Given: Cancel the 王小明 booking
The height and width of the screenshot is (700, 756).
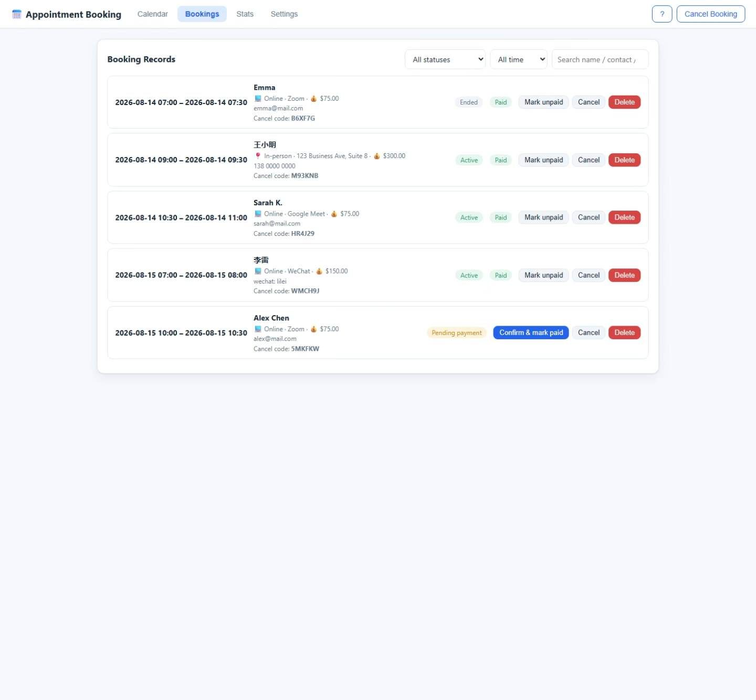Looking at the screenshot, I should pyautogui.click(x=589, y=160).
